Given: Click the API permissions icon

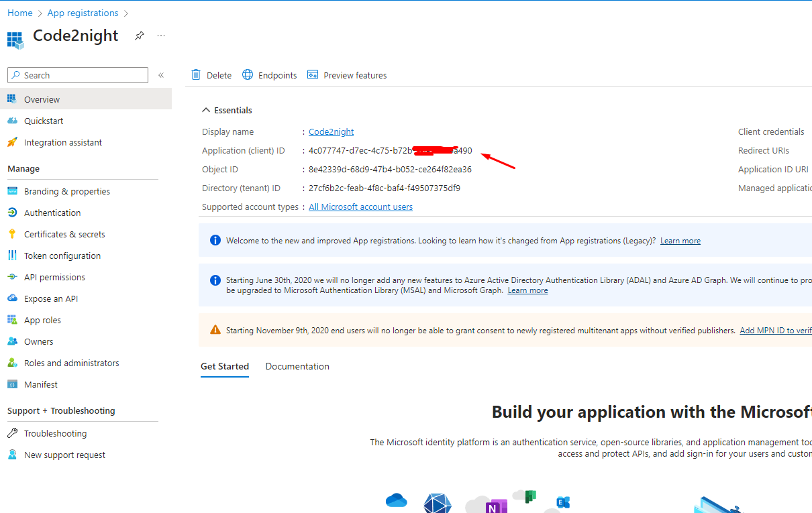Looking at the screenshot, I should pyautogui.click(x=12, y=277).
